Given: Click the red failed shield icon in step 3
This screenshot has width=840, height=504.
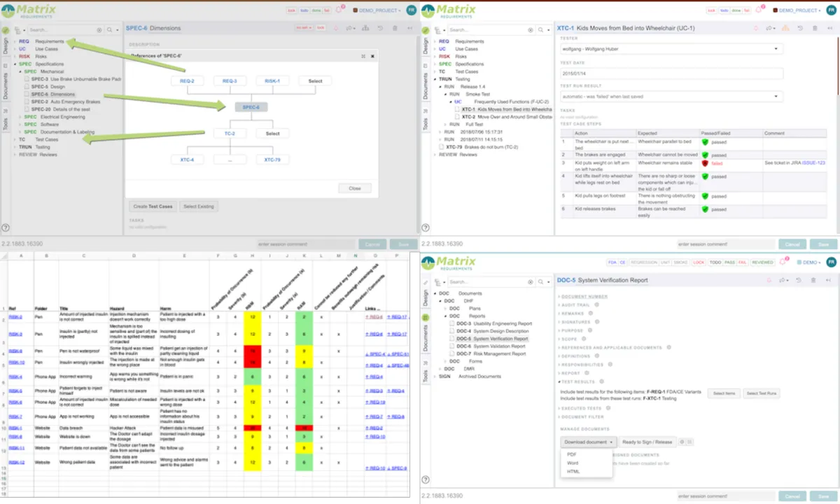Looking at the screenshot, I should point(705,162).
